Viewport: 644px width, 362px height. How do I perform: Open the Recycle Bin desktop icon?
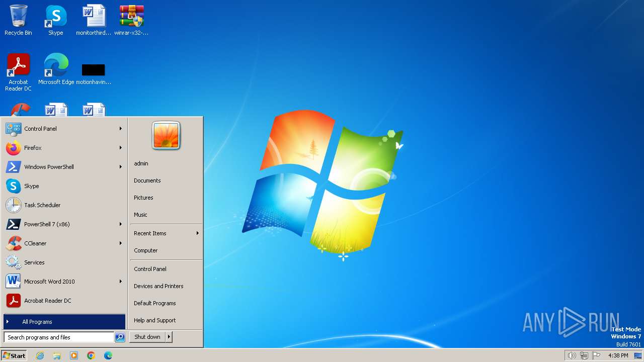pos(18,20)
